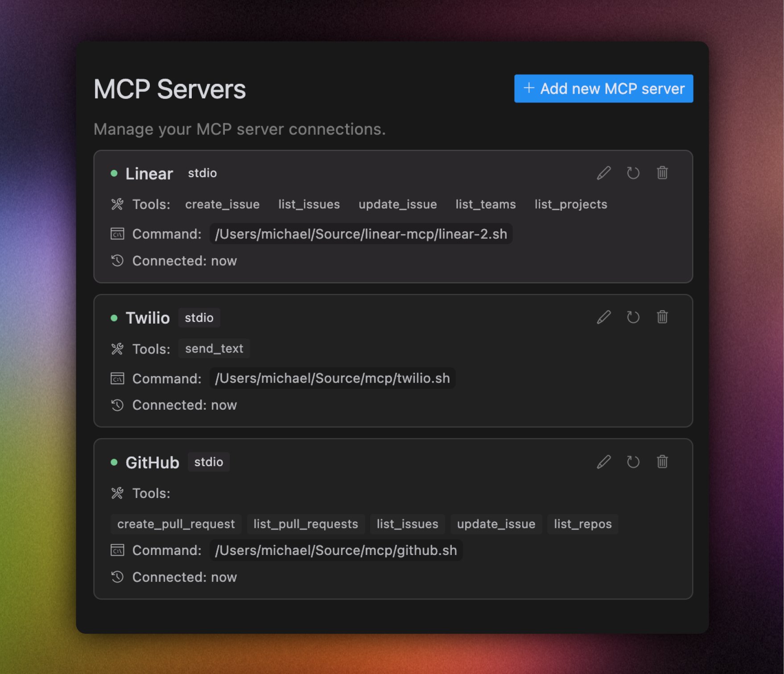Click the Tools wrench icon in GitHub card
Viewport: 784px width, 674px height.
pyautogui.click(x=117, y=493)
